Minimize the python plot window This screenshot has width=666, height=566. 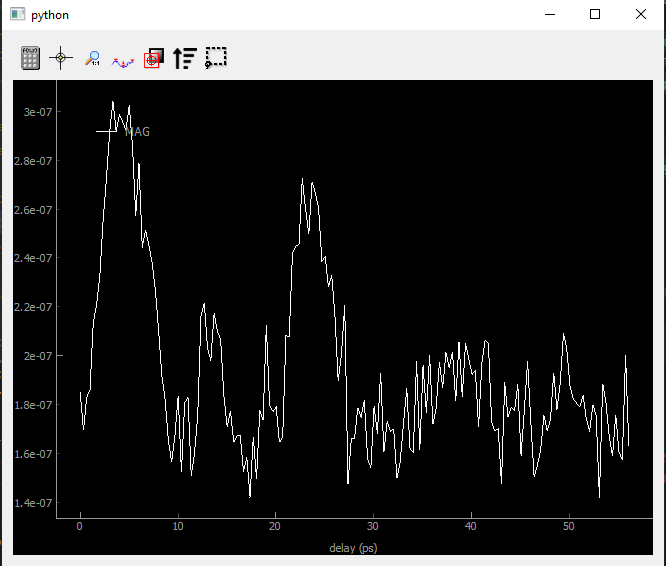[550, 14]
